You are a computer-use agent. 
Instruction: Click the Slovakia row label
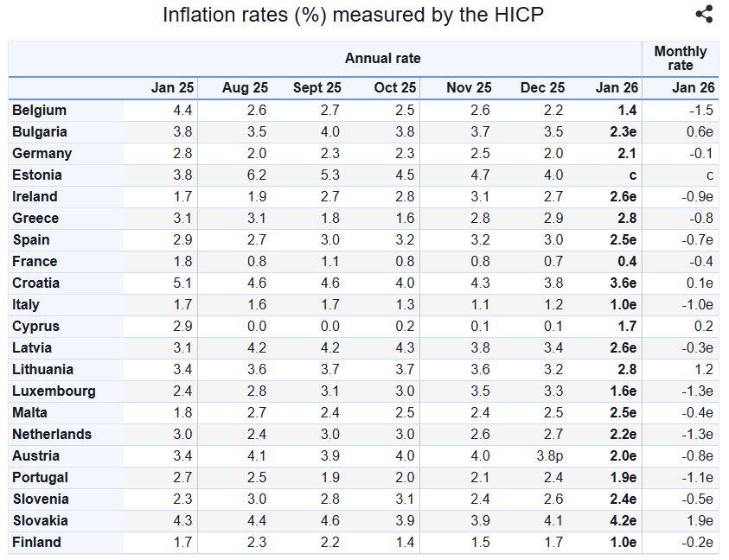click(x=40, y=521)
